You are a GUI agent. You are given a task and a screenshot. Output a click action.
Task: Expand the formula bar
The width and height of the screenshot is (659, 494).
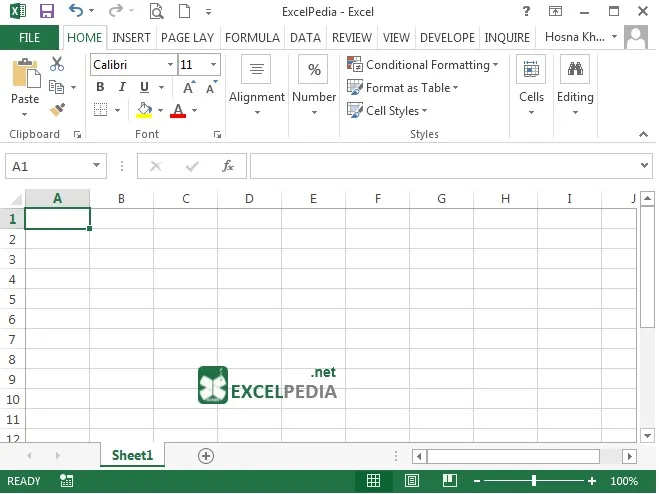point(644,166)
